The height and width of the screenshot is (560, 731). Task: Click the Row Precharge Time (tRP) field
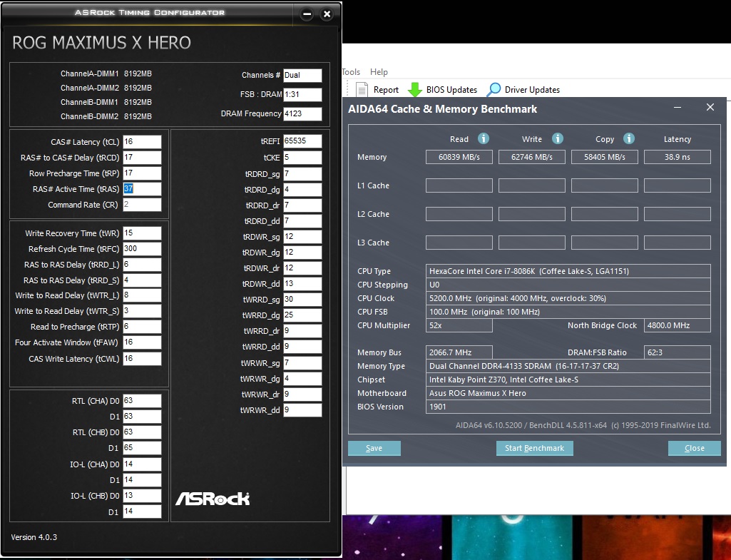click(142, 173)
